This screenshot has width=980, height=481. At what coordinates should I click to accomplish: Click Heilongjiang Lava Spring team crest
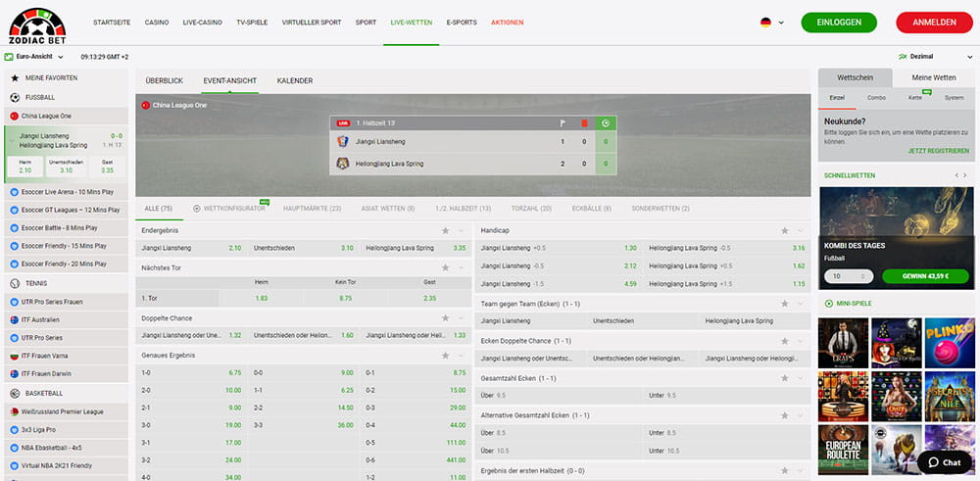pos(342,164)
